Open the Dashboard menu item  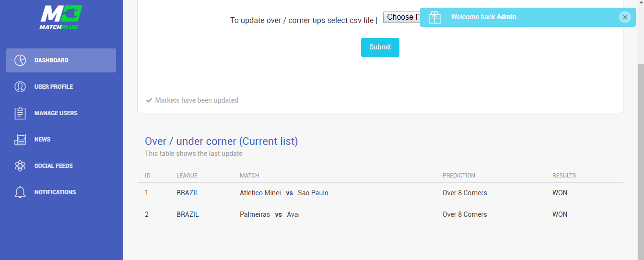(x=61, y=60)
